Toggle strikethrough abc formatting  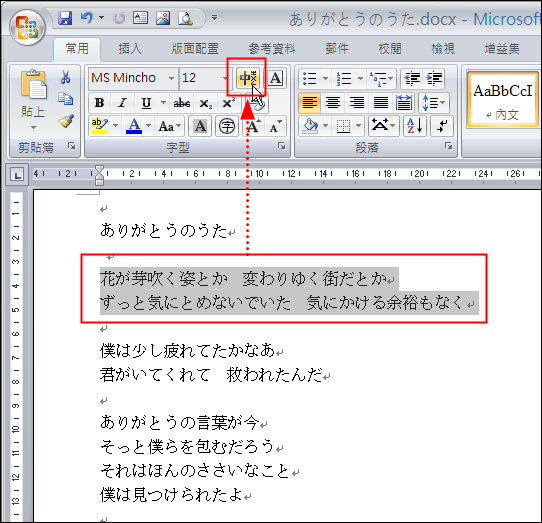182,103
